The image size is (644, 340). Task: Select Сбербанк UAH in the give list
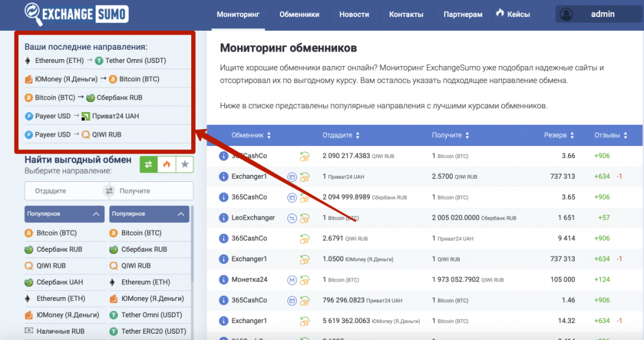pos(54,283)
